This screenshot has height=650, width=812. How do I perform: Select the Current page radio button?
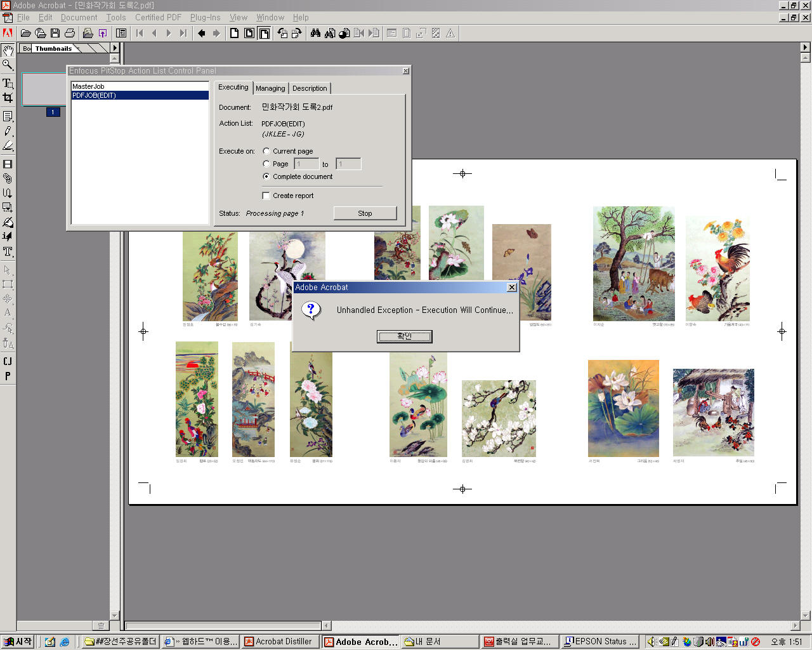266,151
